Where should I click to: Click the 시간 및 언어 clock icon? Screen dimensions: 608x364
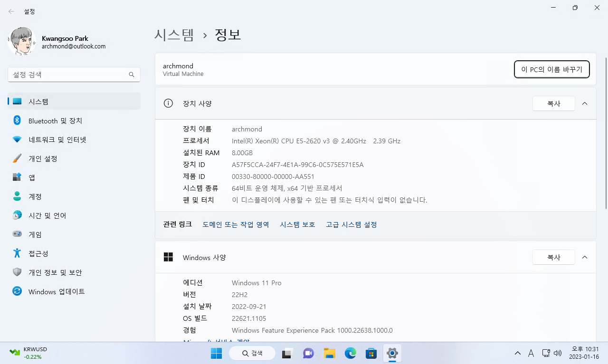click(17, 215)
